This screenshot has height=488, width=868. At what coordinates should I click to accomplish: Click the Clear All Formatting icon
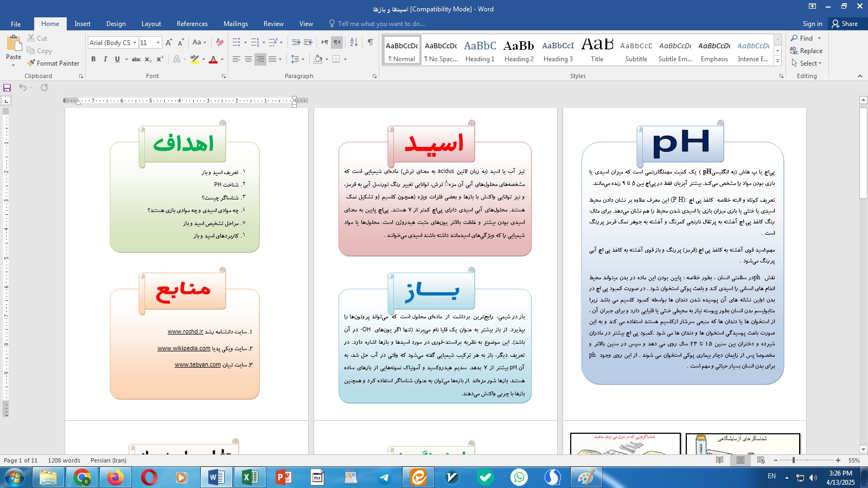220,42
